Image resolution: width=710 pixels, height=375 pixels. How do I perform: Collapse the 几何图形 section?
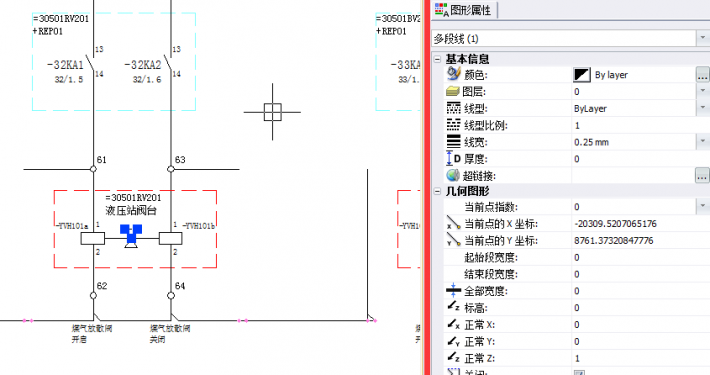pos(437,192)
